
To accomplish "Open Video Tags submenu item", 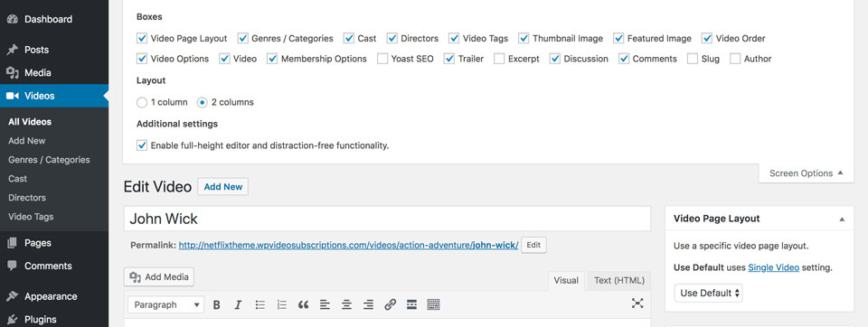I will pyautogui.click(x=31, y=216).
